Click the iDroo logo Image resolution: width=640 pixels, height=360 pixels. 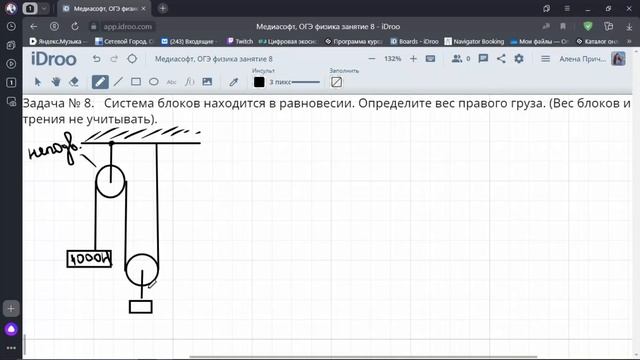pyautogui.click(x=53, y=59)
